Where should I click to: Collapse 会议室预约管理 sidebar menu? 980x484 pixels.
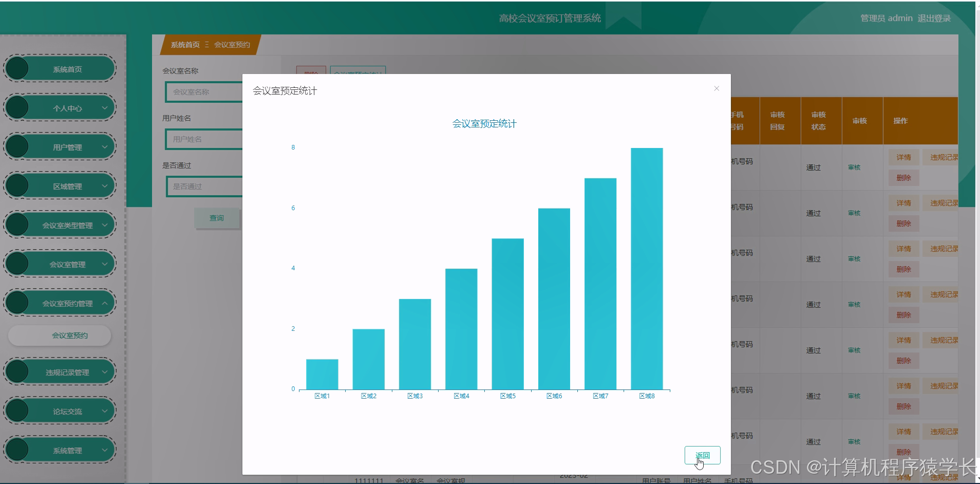pyautogui.click(x=60, y=303)
